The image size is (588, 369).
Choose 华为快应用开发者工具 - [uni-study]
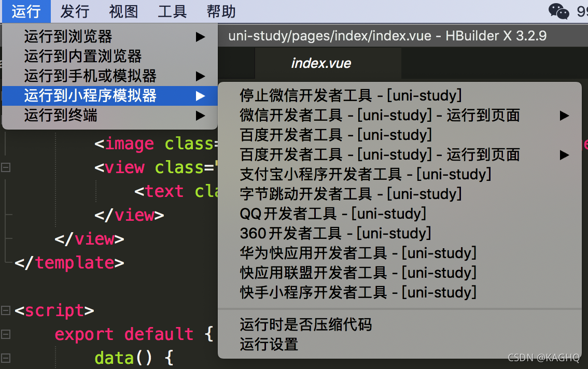400,253
